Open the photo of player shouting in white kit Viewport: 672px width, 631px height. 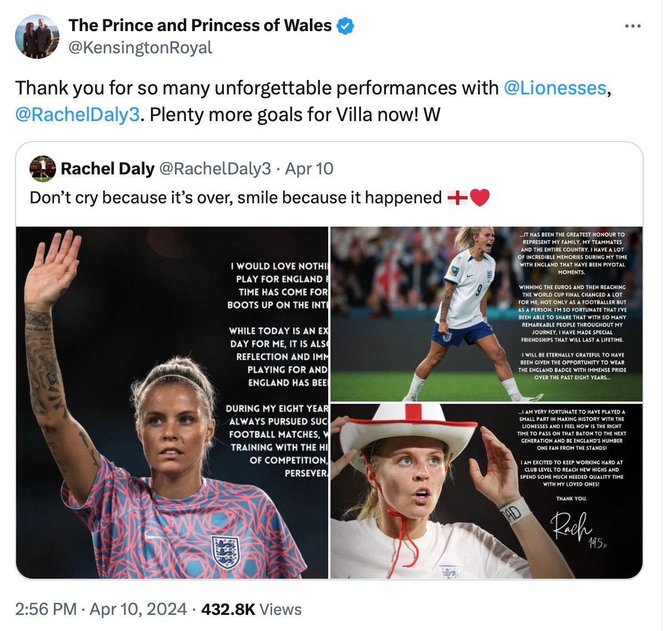point(487,314)
